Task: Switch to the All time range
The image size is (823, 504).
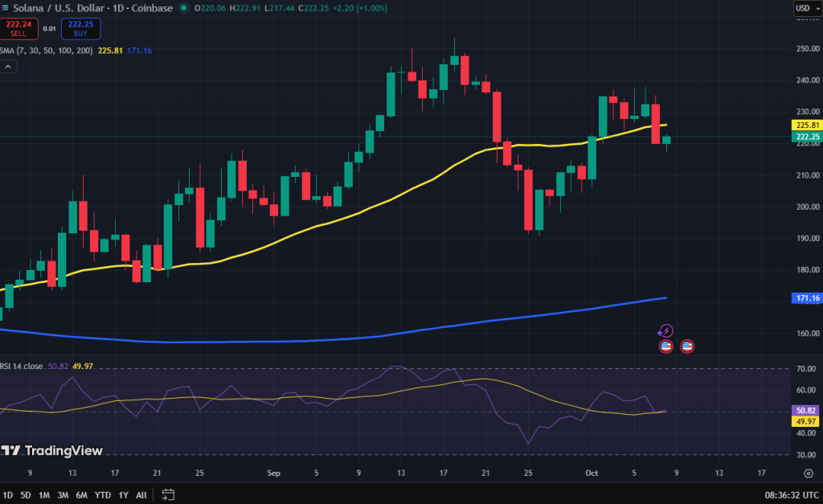Action: coord(141,494)
